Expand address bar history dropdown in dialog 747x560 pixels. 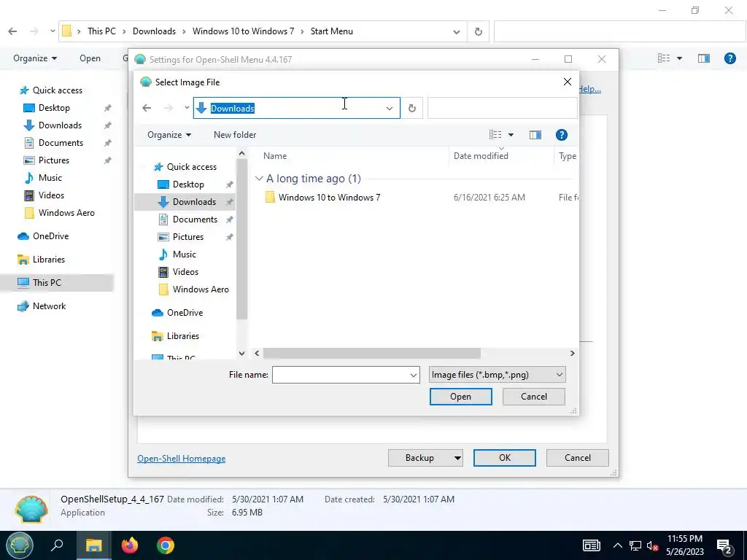390,109
